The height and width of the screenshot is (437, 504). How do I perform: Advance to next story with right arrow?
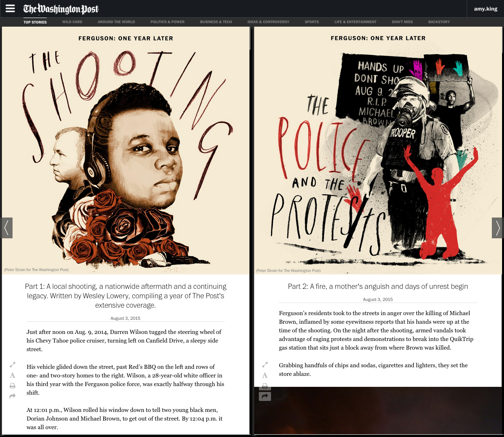point(498,228)
